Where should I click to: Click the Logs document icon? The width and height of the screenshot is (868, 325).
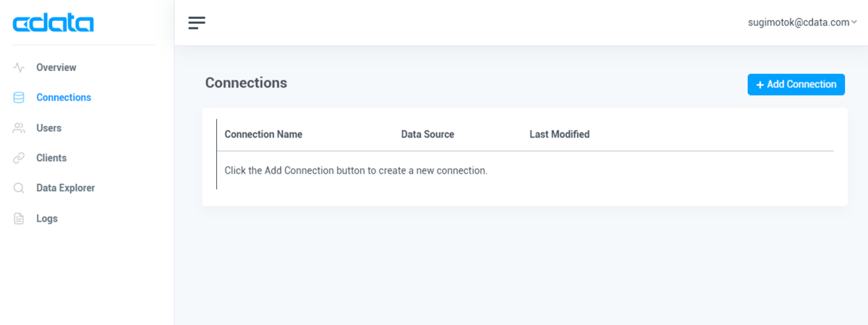[19, 219]
